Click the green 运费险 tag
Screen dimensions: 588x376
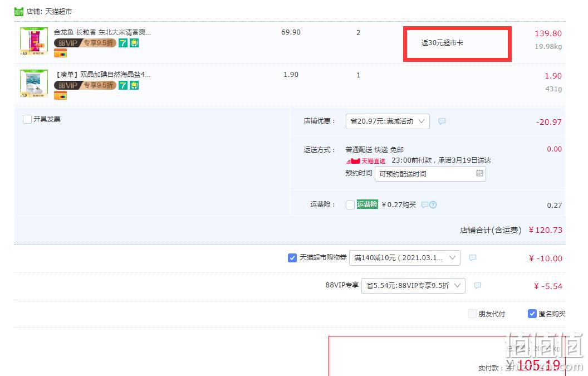click(367, 204)
